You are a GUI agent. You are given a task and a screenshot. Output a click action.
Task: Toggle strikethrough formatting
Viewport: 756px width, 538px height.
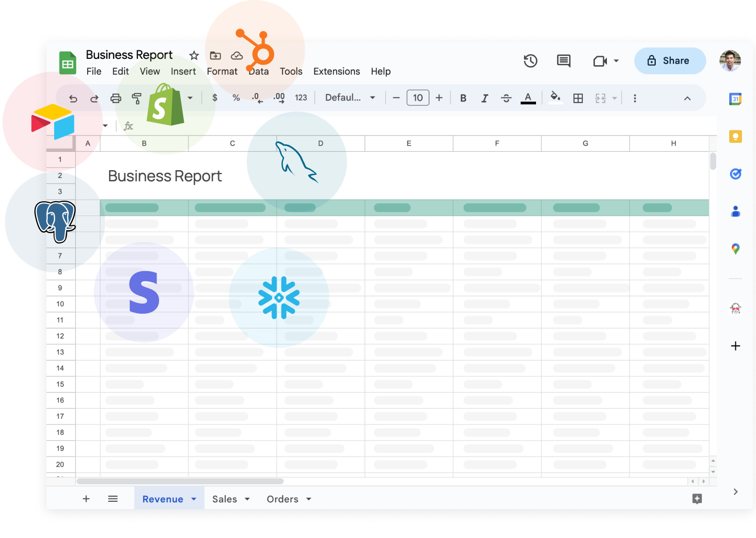tap(506, 98)
